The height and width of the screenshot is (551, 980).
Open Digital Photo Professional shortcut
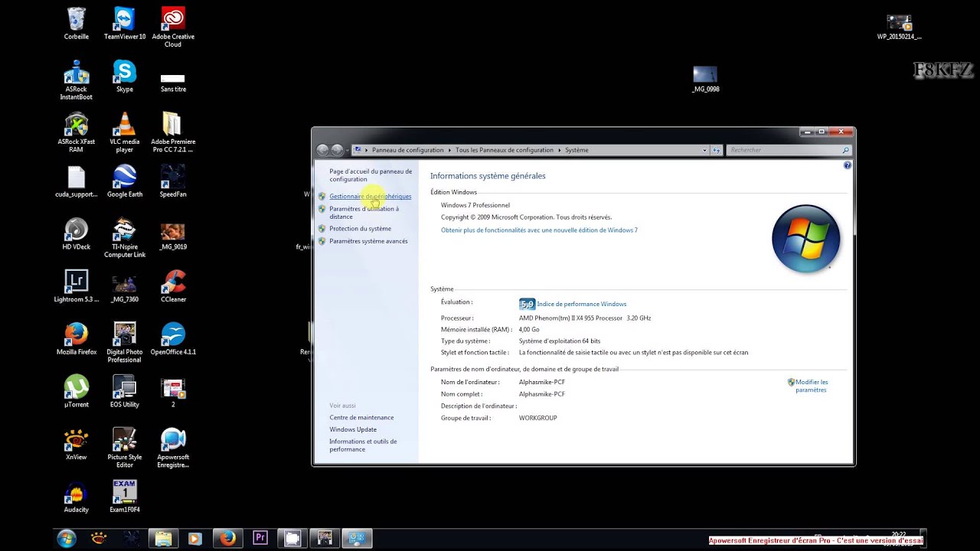[125, 342]
